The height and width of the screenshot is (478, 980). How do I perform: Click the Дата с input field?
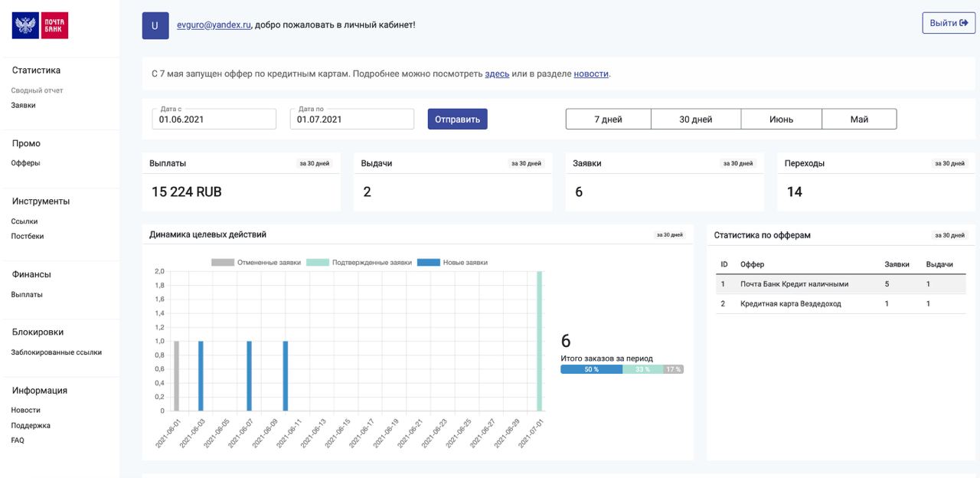tap(214, 119)
